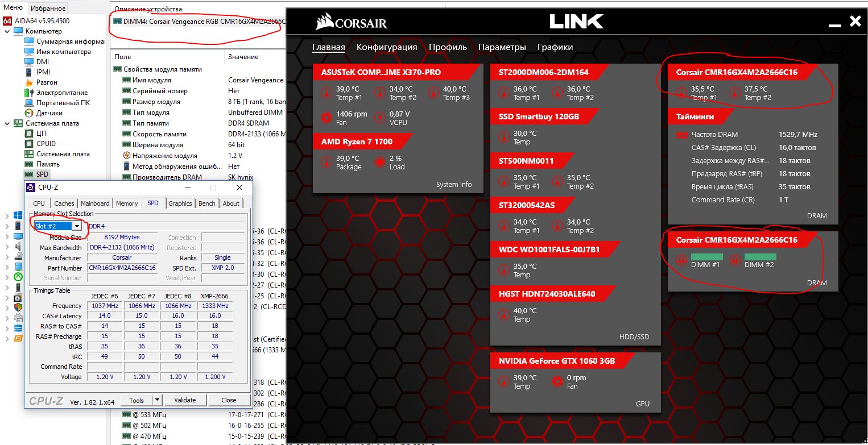Click the green Xbox-logo icon in AIDA64 tree
The width and height of the screenshot is (868, 445).
[18, 277]
